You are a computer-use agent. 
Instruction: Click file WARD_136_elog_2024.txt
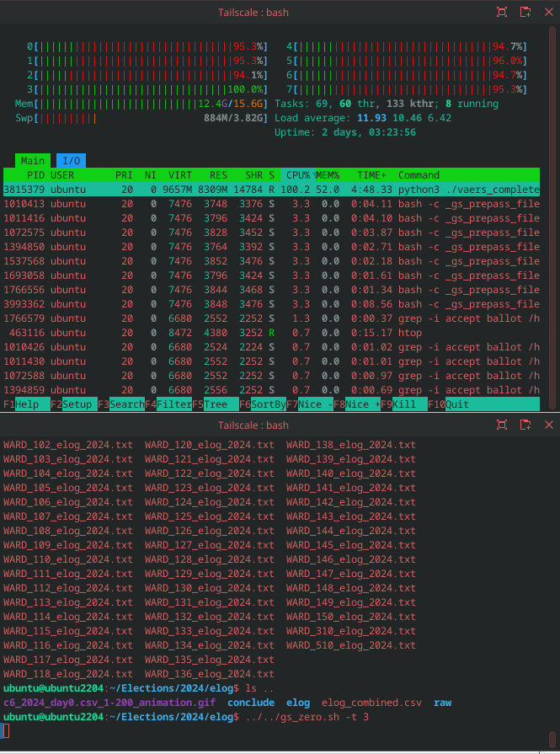pos(210,674)
